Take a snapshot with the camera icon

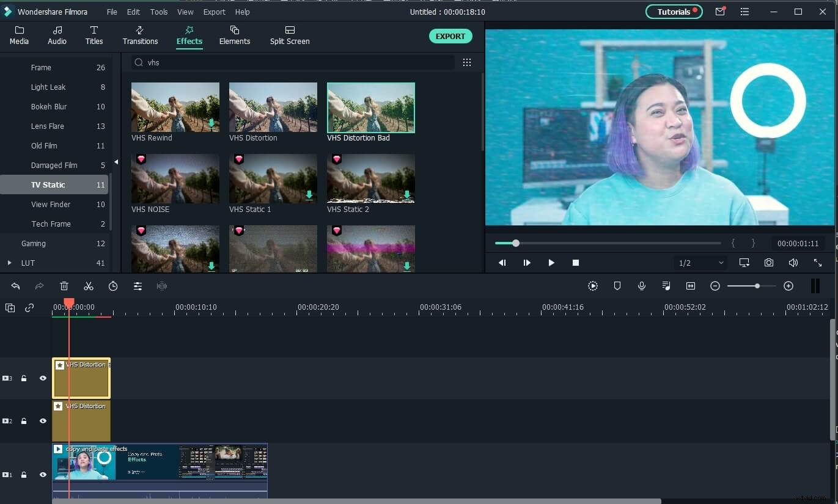tap(768, 262)
